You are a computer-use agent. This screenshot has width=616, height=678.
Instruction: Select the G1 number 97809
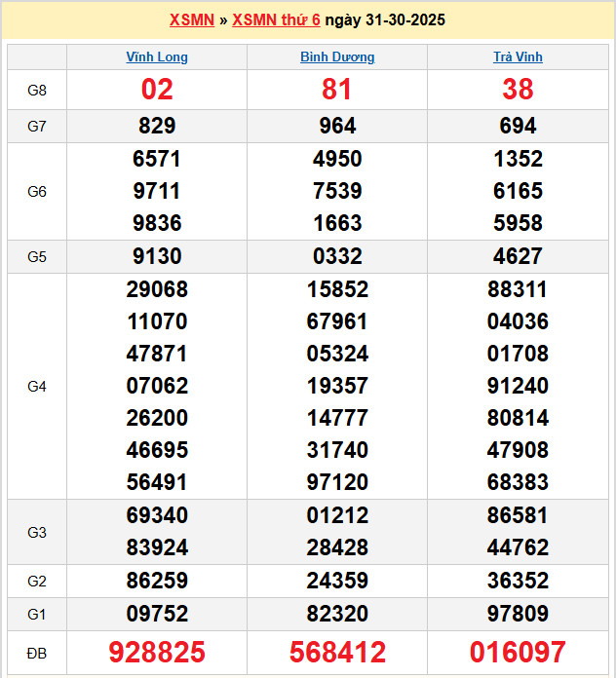518,614
